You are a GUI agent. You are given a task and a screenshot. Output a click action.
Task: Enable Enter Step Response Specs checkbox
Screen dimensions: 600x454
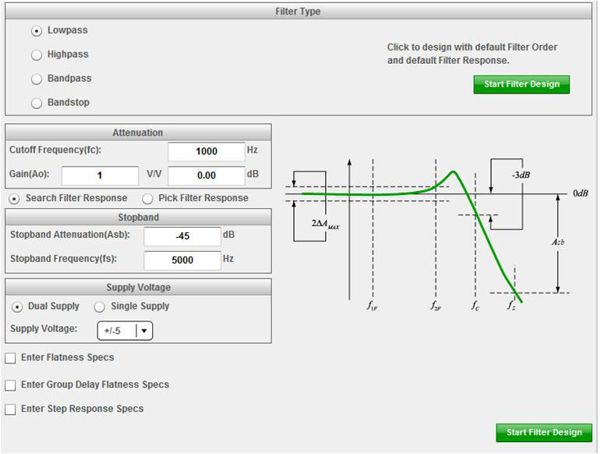[x=10, y=410]
